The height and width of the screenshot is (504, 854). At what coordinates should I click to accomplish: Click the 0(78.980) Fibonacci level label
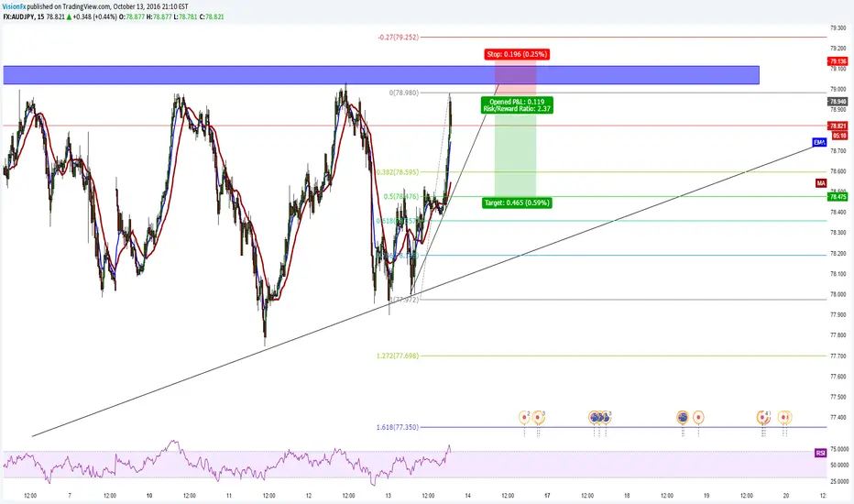404,93
